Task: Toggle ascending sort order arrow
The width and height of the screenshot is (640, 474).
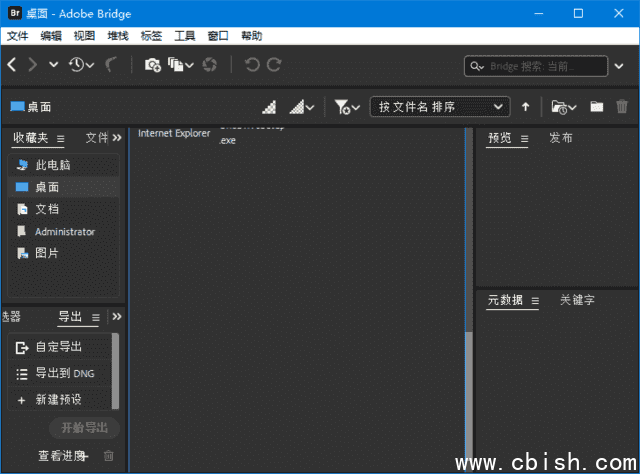Action: coord(525,107)
